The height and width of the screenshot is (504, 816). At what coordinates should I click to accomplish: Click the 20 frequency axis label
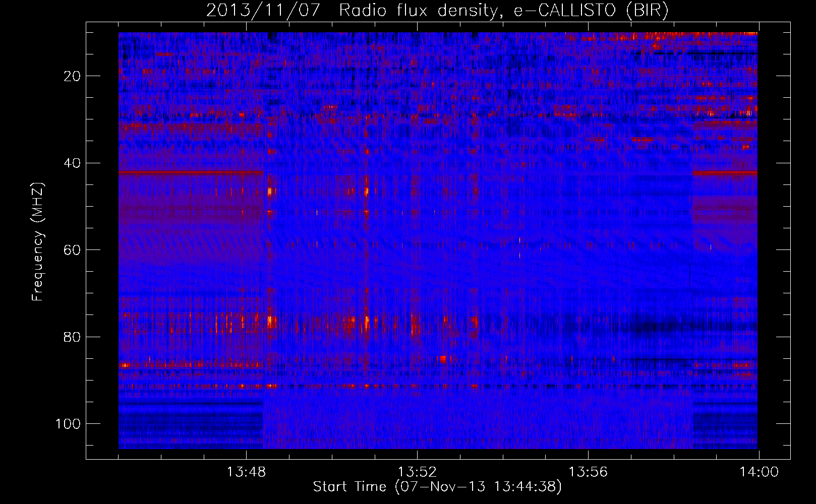(x=73, y=76)
